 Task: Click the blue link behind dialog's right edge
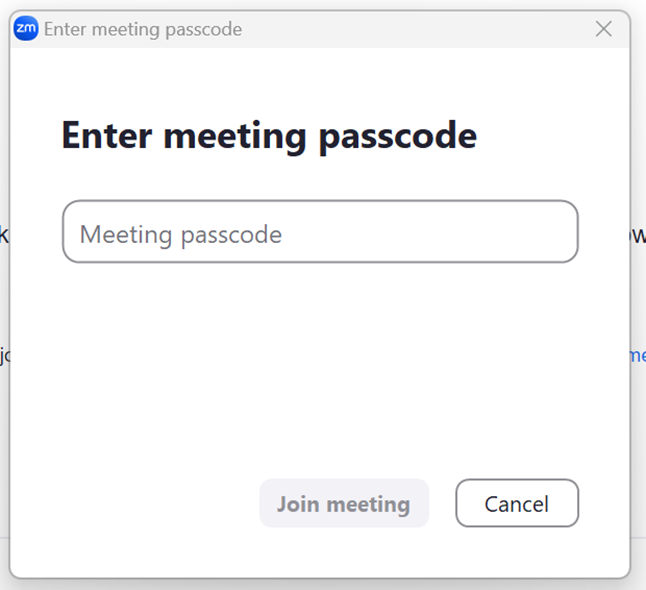[x=638, y=355]
